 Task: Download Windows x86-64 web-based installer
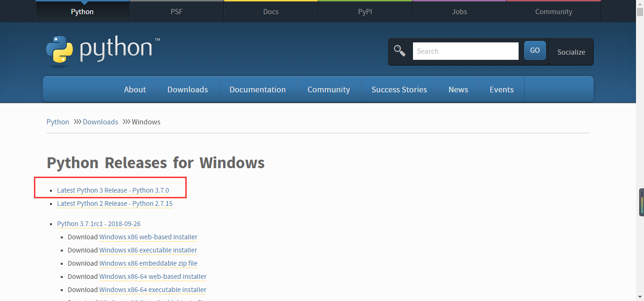[x=153, y=277]
